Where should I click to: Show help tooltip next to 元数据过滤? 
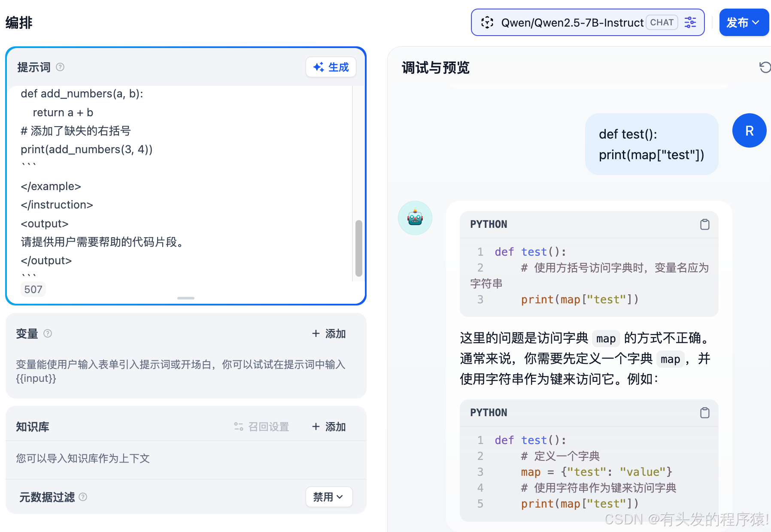pos(83,497)
